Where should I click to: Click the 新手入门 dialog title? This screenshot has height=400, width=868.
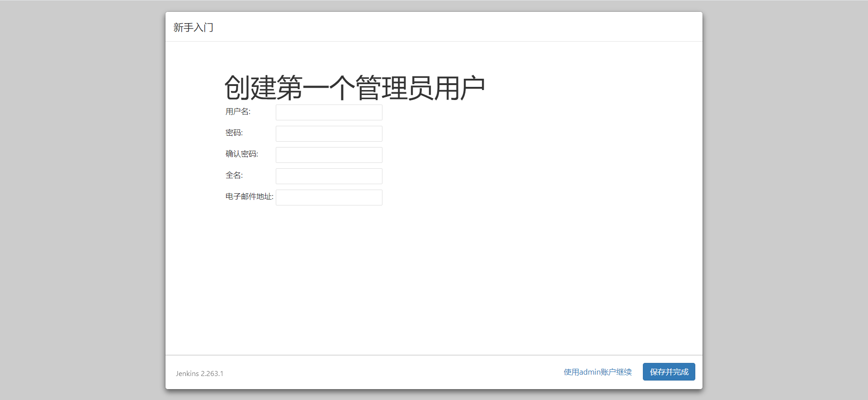pos(193,28)
